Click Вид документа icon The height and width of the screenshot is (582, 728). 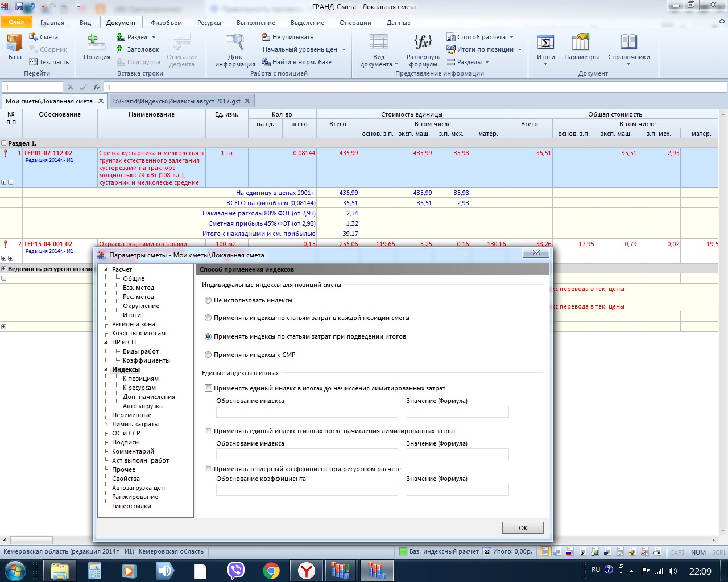[x=379, y=50]
